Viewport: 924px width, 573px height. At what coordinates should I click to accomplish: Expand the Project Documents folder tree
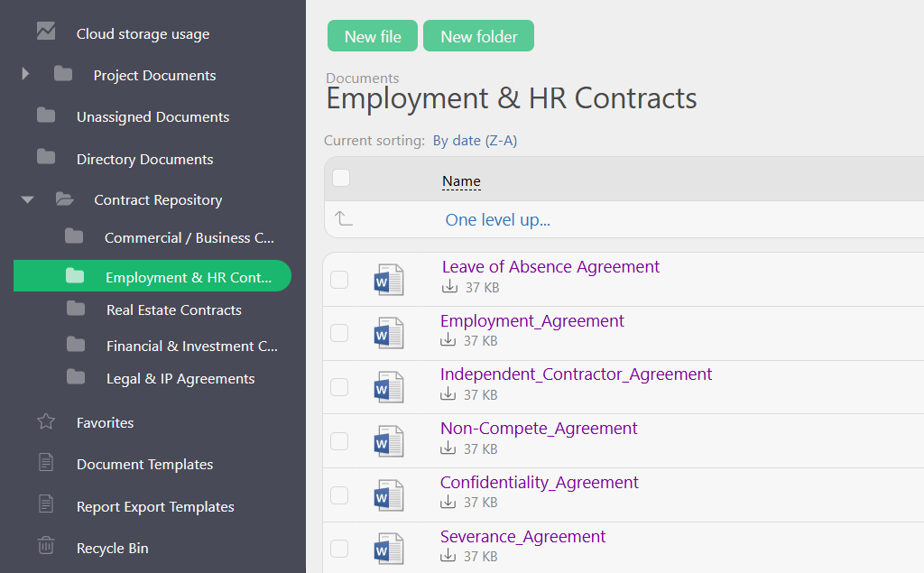[26, 74]
